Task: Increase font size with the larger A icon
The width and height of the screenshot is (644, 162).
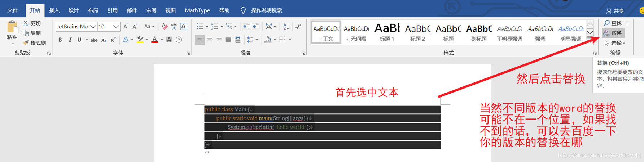Action: tap(126, 26)
